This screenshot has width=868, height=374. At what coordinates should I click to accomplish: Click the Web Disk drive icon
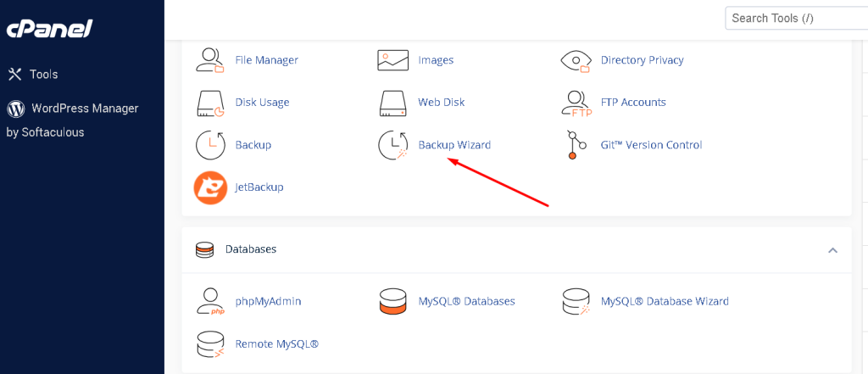coord(393,103)
